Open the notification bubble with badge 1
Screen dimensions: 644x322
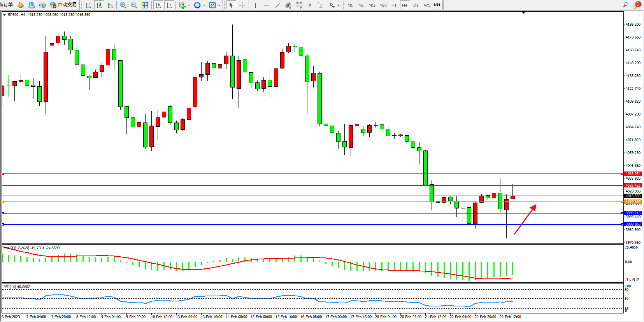[637, 5]
